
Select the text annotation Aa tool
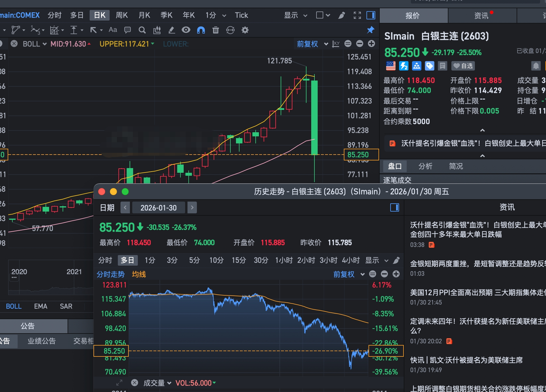tap(113, 30)
